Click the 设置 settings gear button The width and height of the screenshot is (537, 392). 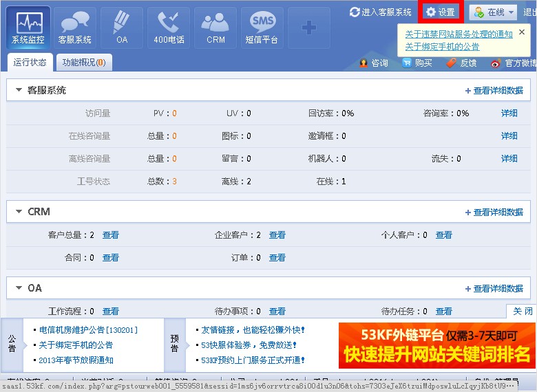pyautogui.click(x=440, y=12)
